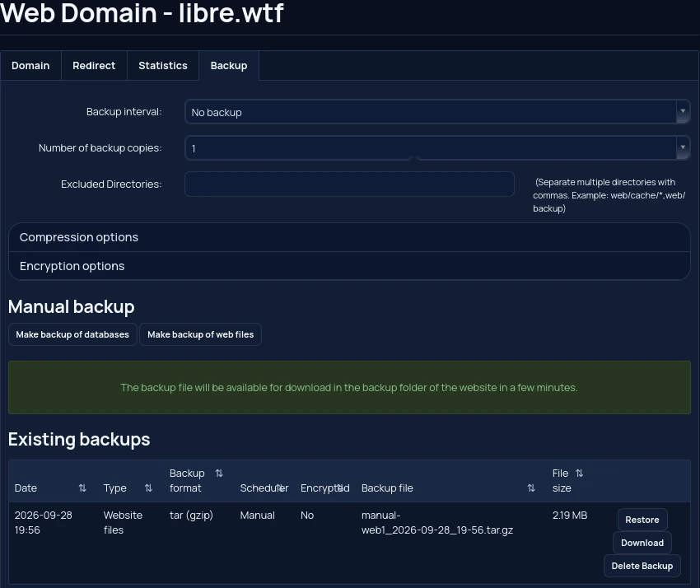Click the separate directories hint text

(x=609, y=195)
